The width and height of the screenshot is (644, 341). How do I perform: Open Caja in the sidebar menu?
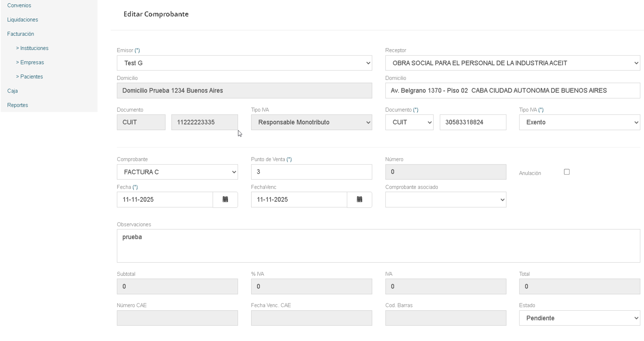[x=12, y=91]
